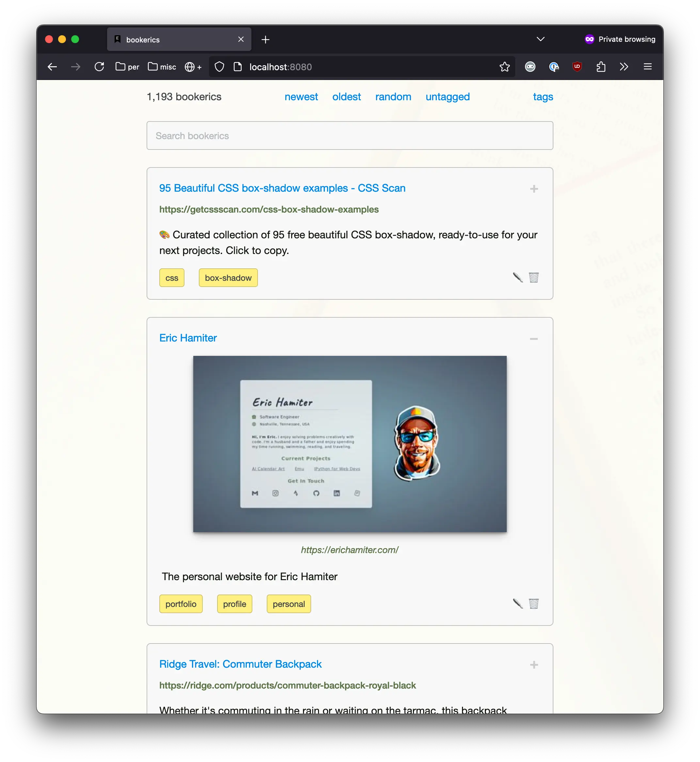Click the delete (trash) icon on CSS bookmark
700x762 pixels.
pyautogui.click(x=534, y=277)
